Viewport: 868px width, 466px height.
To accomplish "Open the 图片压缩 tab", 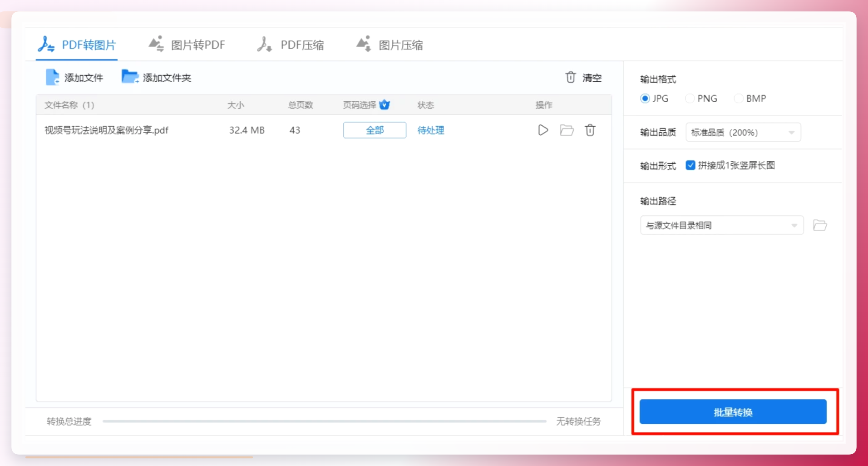I will [x=390, y=45].
